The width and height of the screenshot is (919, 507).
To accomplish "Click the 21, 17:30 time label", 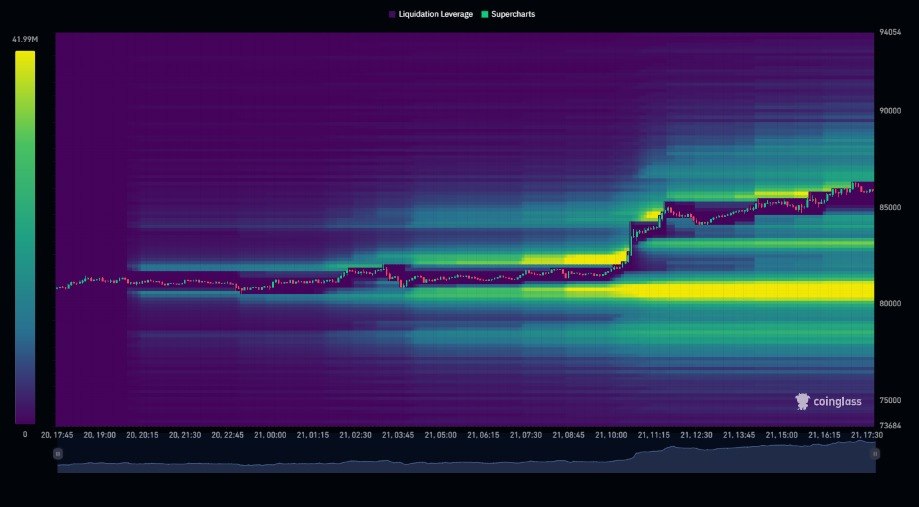I will coord(867,435).
